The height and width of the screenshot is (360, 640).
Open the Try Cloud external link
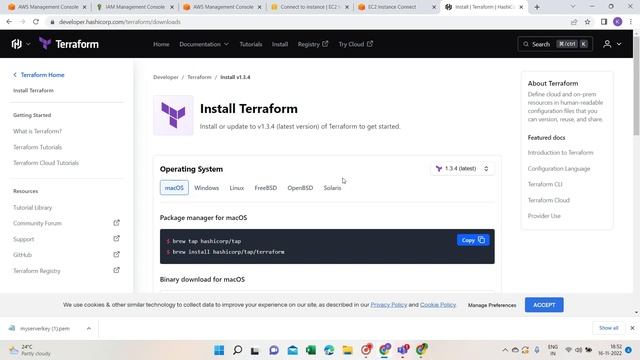pyautogui.click(x=355, y=44)
